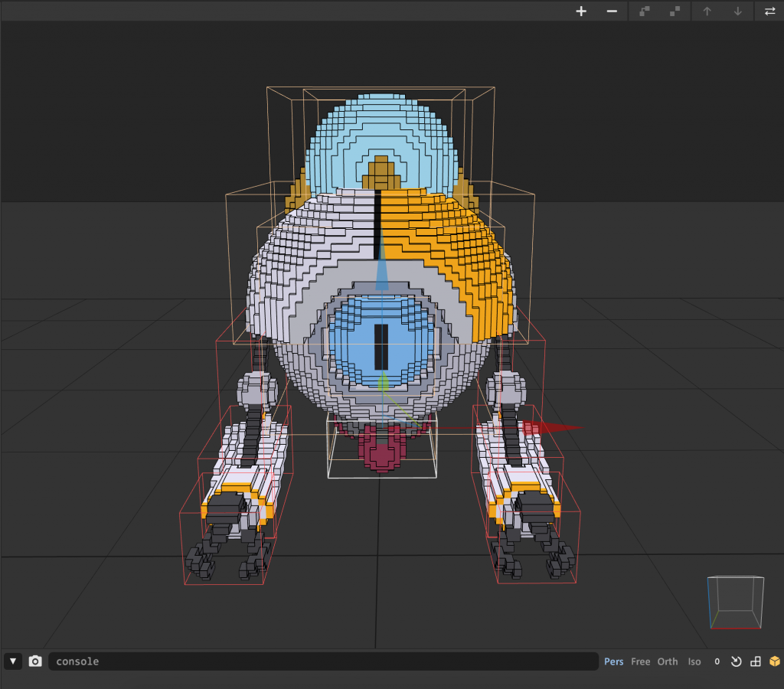Click the up arrow icon

click(707, 11)
